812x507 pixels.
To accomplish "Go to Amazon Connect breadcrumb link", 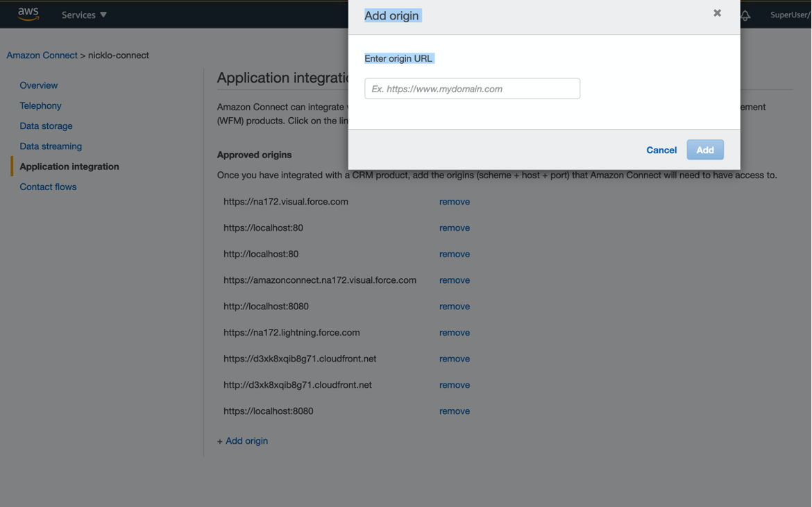I will (42, 55).
